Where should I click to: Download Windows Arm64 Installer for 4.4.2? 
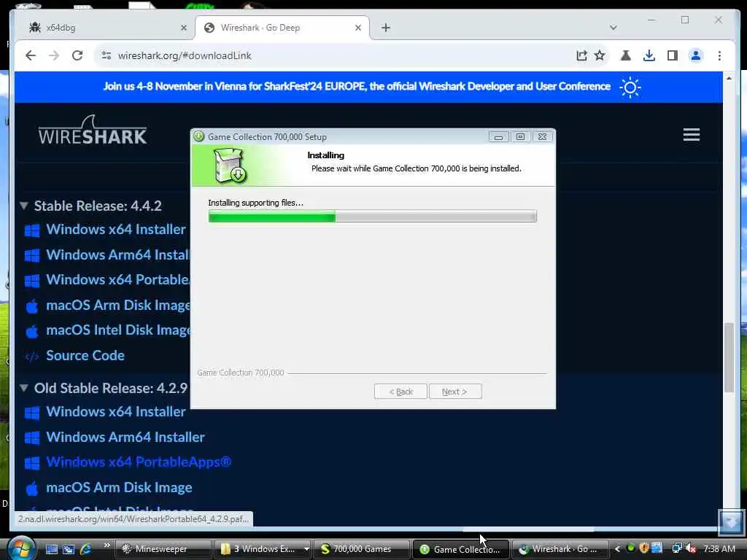click(117, 254)
